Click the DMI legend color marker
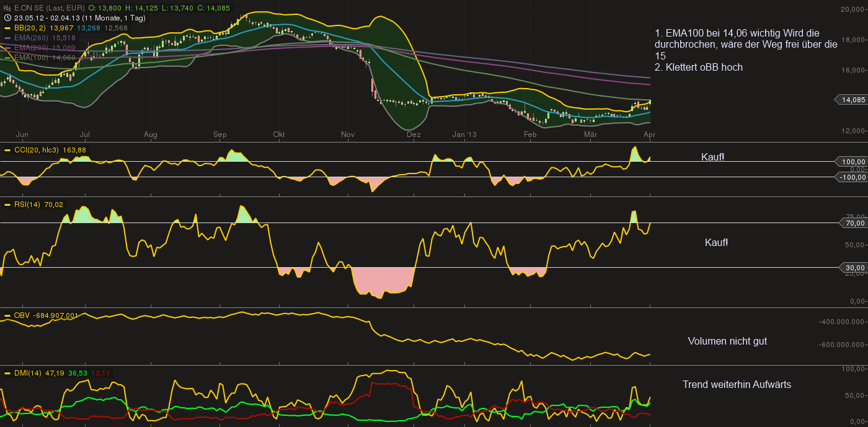This screenshot has width=868, height=427. [x=7, y=373]
